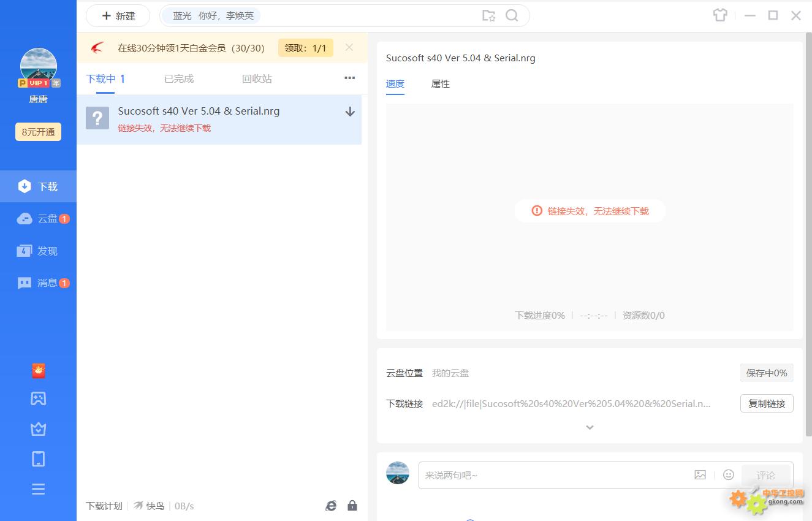Open 下载计划 download schedule in status bar

[x=104, y=506]
